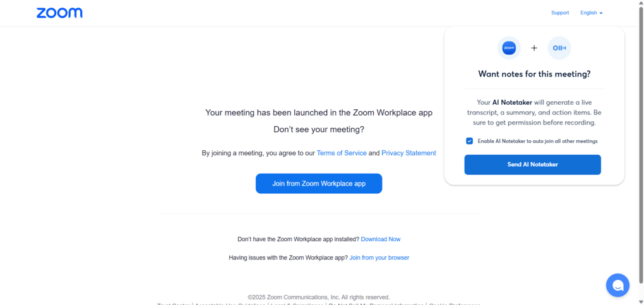
Task: Click Join from Zoom Workplace app
Action: pyautogui.click(x=319, y=183)
